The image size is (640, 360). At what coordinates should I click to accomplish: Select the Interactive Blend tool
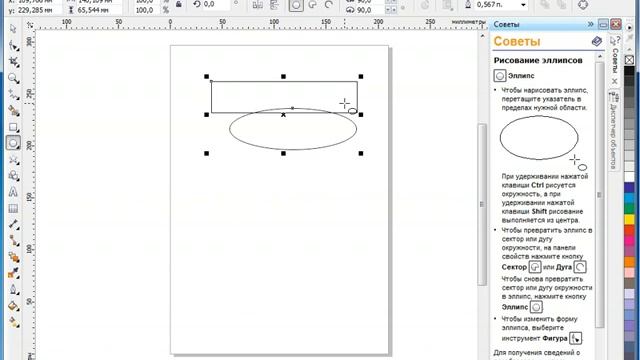13,257
